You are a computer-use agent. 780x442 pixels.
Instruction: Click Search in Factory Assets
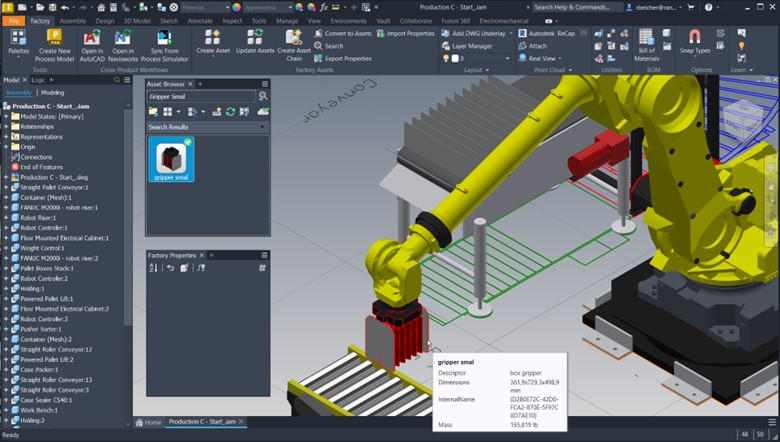point(329,46)
